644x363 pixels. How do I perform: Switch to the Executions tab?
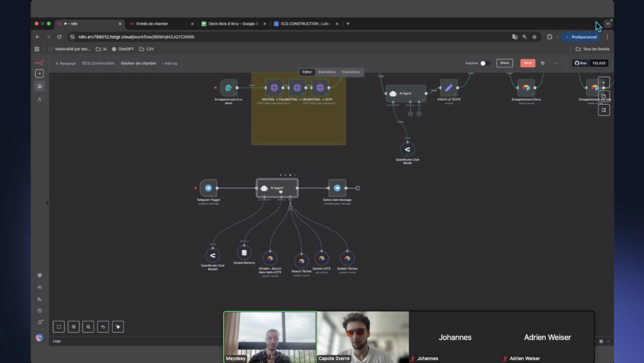(x=326, y=72)
